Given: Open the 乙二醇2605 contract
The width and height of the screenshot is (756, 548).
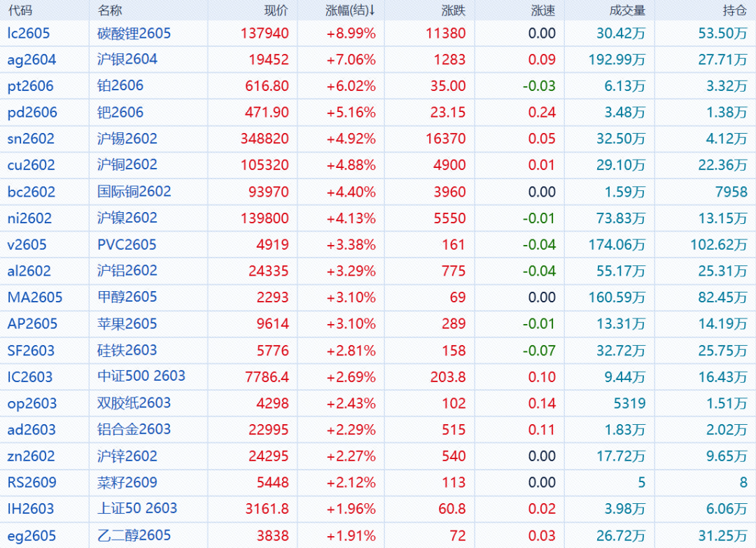Looking at the screenshot, I should [x=134, y=535].
